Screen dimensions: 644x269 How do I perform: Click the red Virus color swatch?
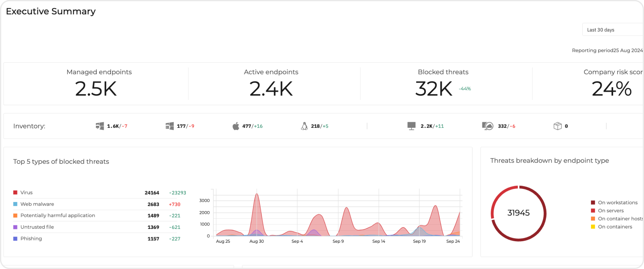tap(15, 192)
